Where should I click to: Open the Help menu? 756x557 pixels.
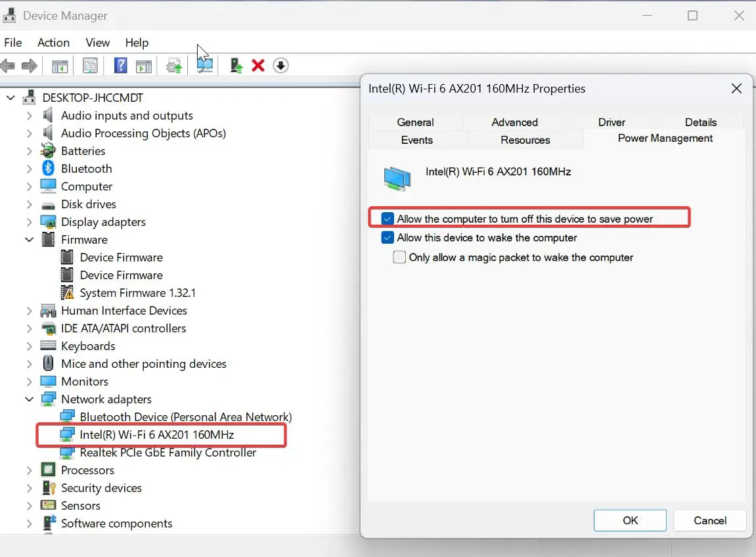point(137,43)
